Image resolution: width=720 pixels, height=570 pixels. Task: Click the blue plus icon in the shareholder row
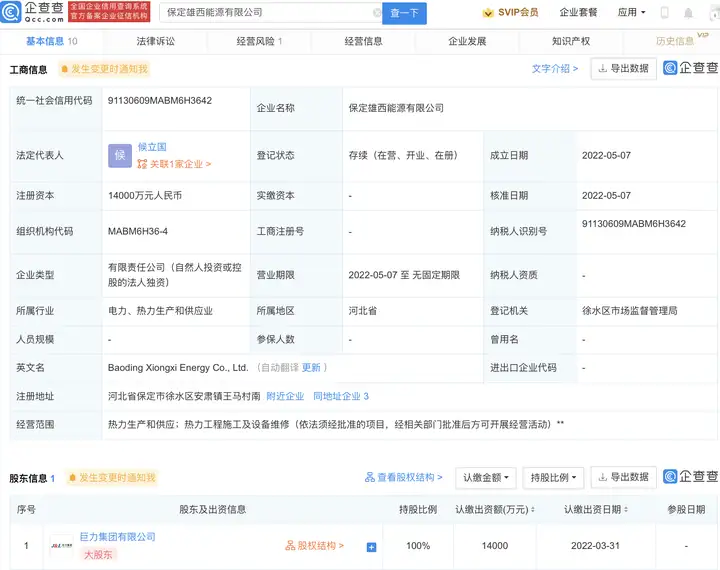click(x=371, y=547)
